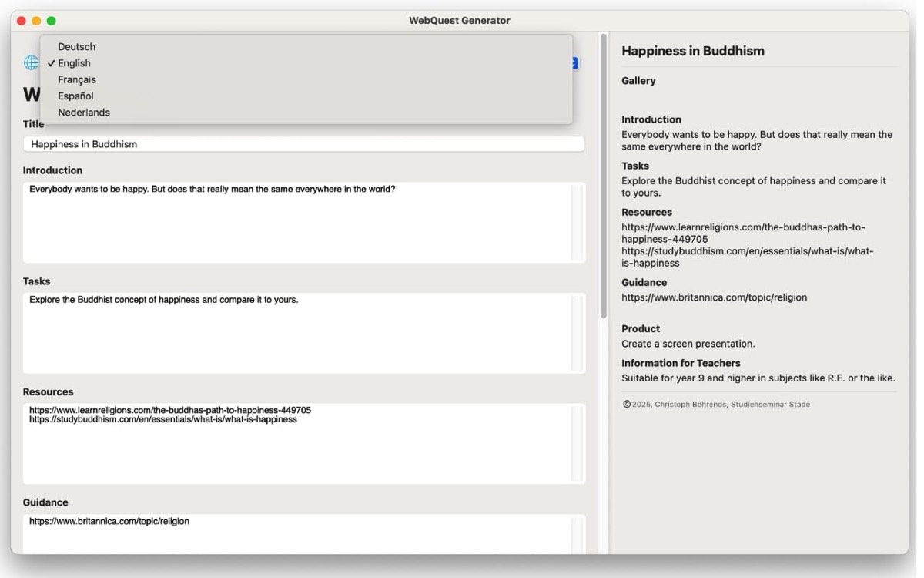Click the globe language icon
This screenshot has width=924, height=578.
point(31,63)
